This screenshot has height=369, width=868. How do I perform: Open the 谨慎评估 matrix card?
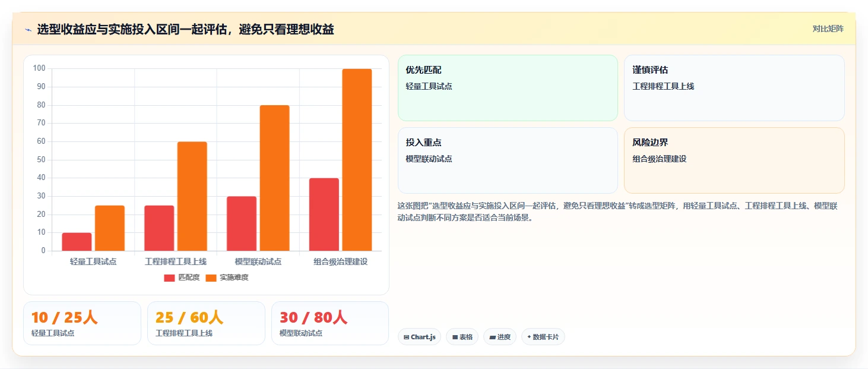(x=734, y=88)
